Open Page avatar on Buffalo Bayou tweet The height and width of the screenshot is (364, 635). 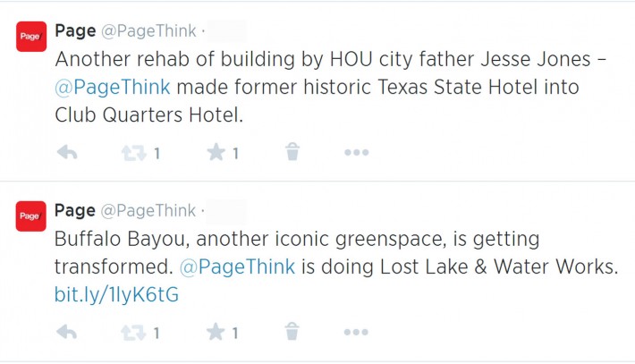point(31,216)
